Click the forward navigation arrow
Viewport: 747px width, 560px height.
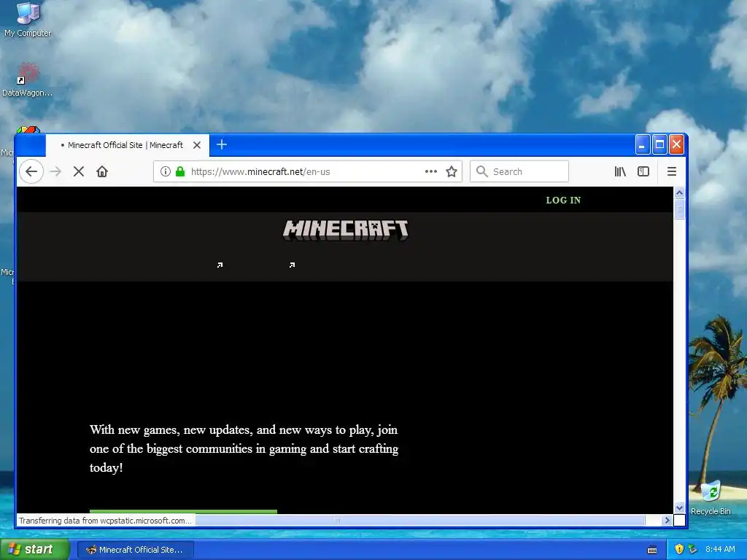tap(55, 171)
